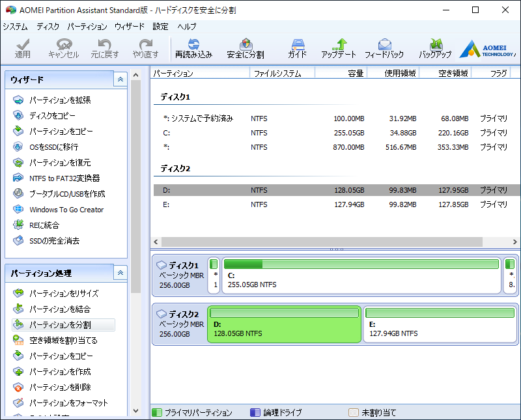The image size is (521, 420).
Task: Select the E: partition row in list
Action: point(337,204)
